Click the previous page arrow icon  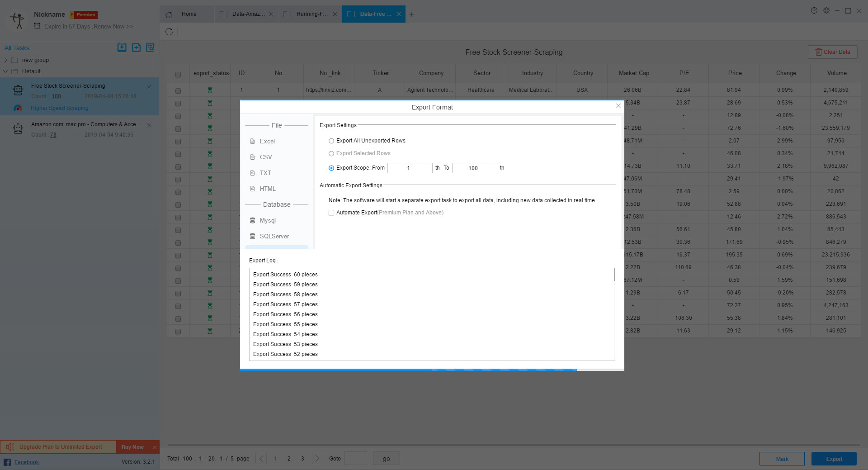tap(261, 459)
